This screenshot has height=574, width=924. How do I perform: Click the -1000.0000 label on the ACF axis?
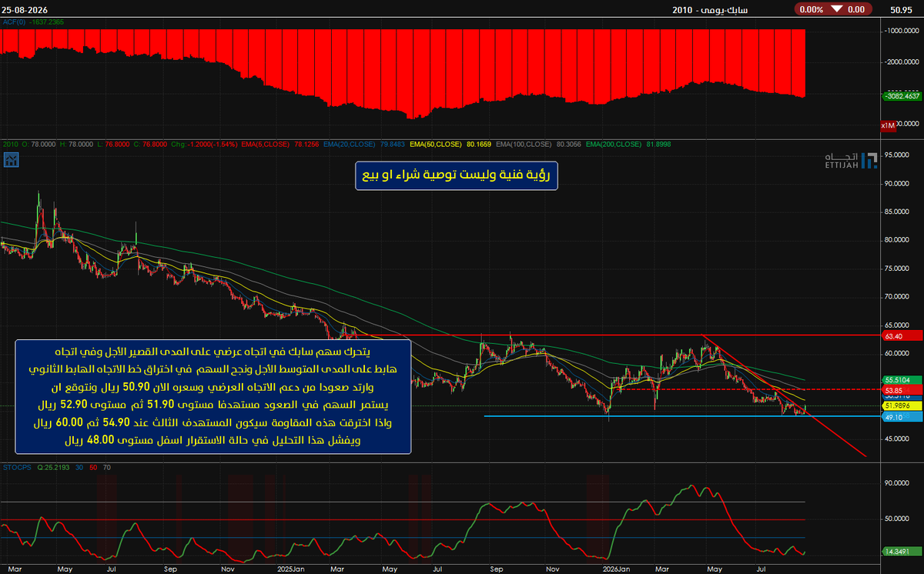(902, 31)
